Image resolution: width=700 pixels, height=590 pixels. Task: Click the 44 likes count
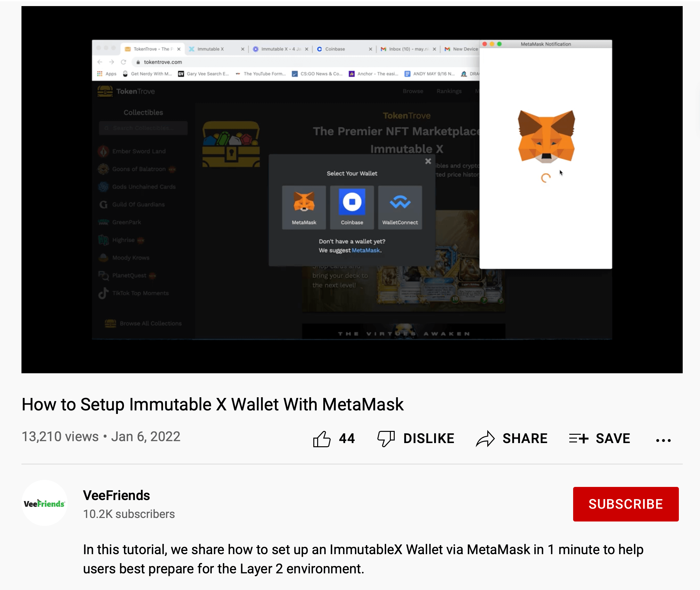point(347,438)
